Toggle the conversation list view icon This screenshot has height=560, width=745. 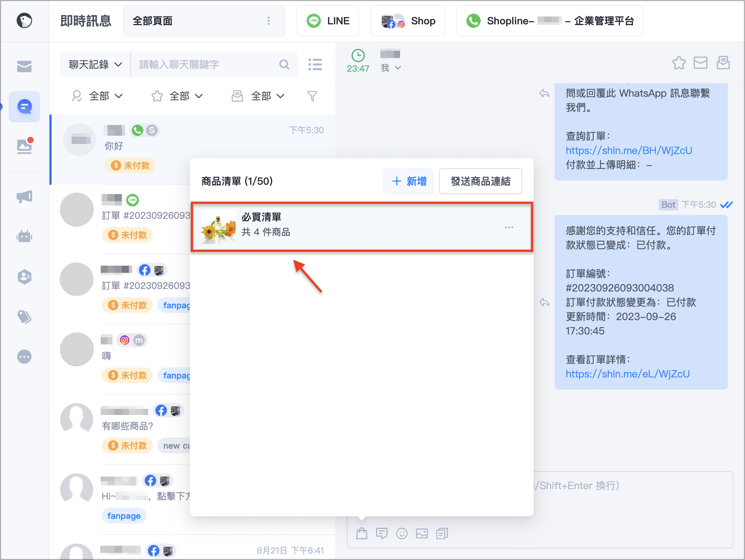tap(315, 64)
